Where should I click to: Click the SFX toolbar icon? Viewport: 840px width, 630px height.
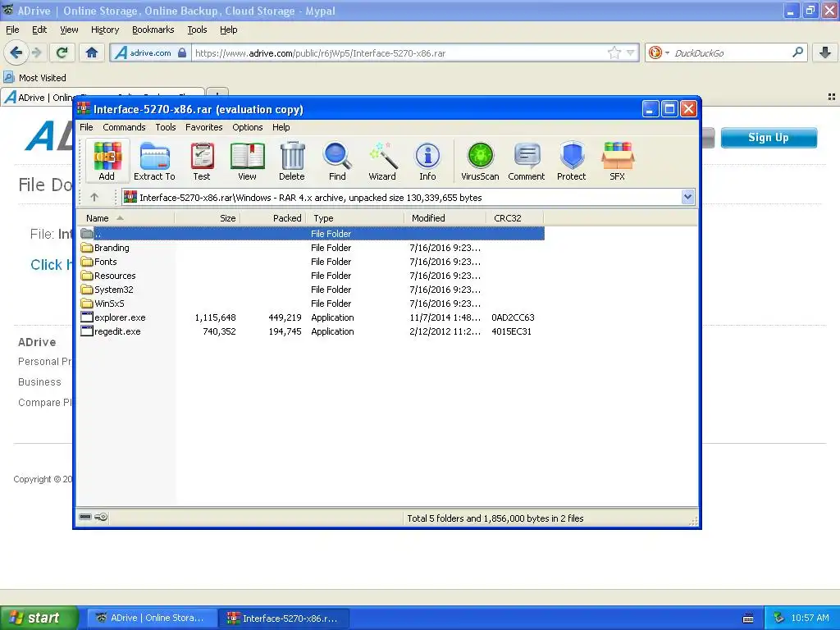coord(617,161)
